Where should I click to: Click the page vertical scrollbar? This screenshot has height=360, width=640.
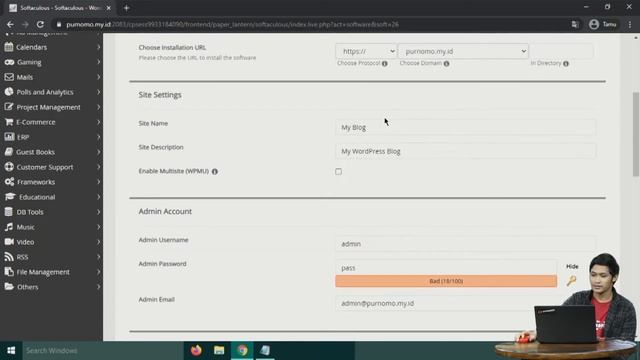[636, 135]
